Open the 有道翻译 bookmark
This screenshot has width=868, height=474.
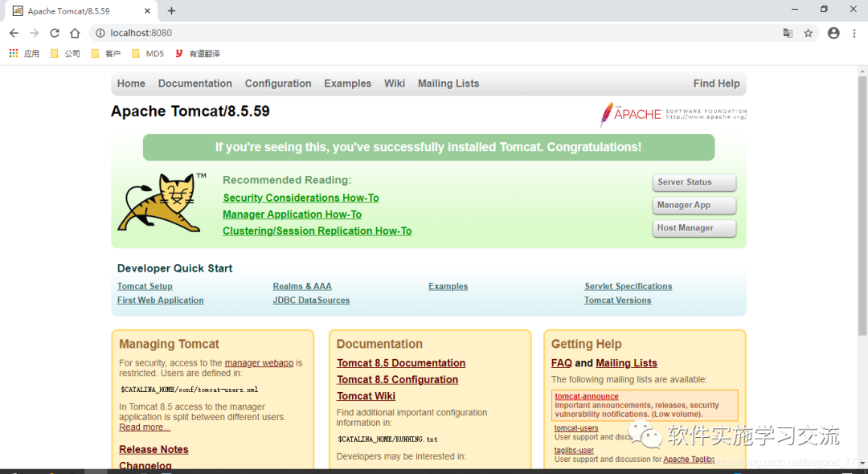[198, 54]
